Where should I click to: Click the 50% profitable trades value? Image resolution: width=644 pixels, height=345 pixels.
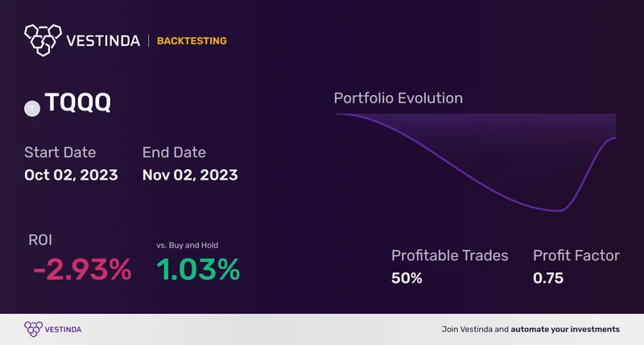click(407, 279)
